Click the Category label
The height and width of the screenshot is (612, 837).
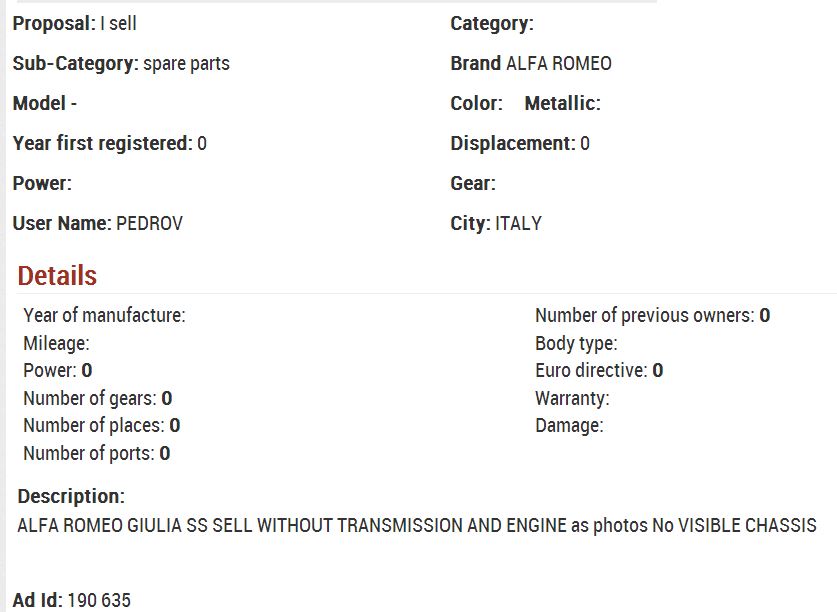coord(492,23)
